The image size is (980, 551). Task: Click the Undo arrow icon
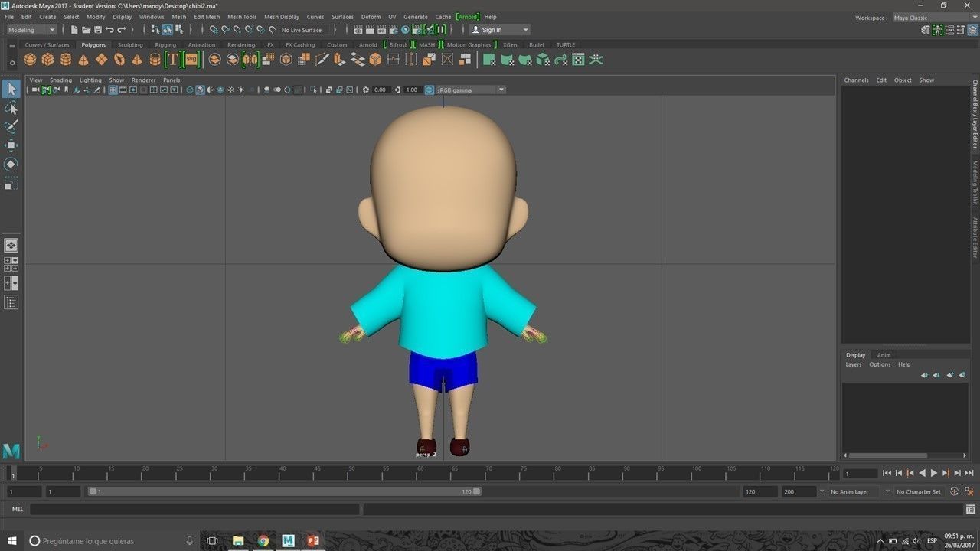tap(109, 30)
